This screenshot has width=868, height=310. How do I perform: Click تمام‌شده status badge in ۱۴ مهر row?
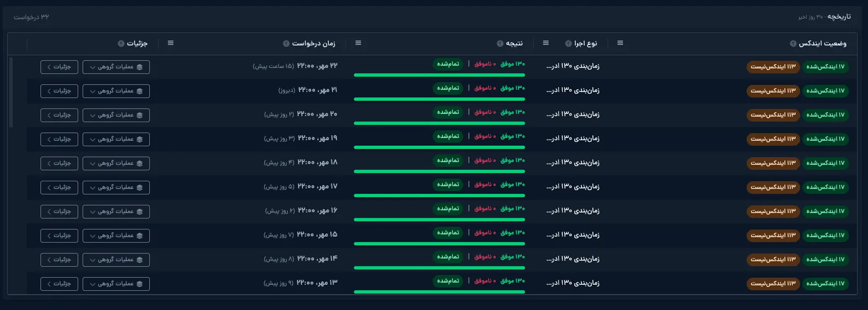[448, 257]
